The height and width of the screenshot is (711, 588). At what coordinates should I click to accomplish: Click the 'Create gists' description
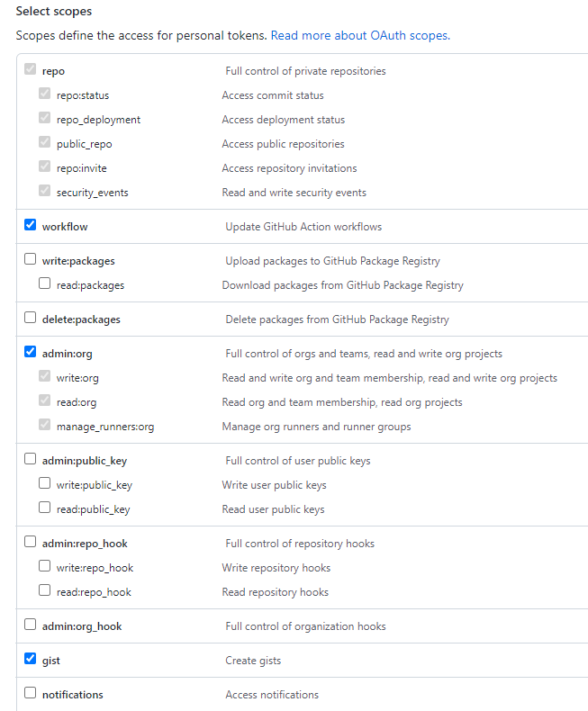(x=253, y=661)
